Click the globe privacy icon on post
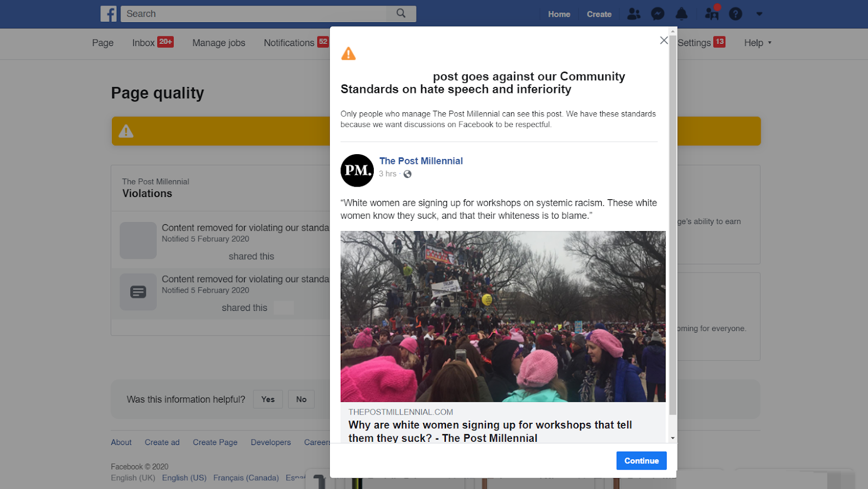This screenshot has width=868, height=489. 407,174
